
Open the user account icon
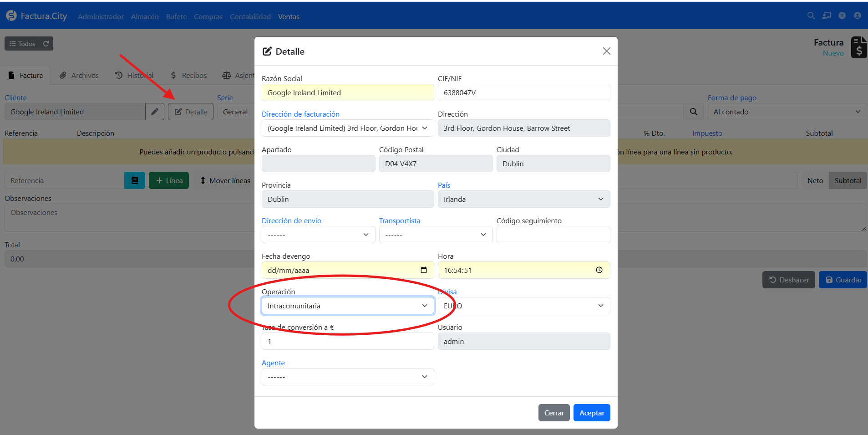click(x=858, y=16)
